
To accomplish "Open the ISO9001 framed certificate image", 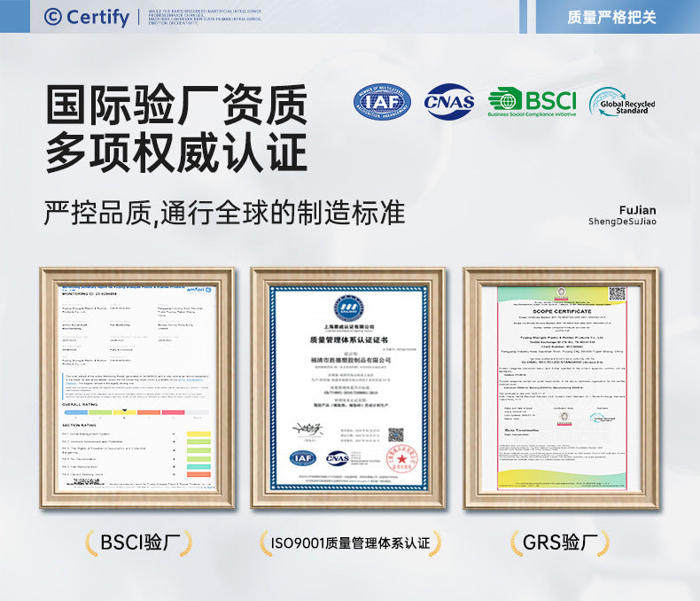I will click(x=347, y=387).
